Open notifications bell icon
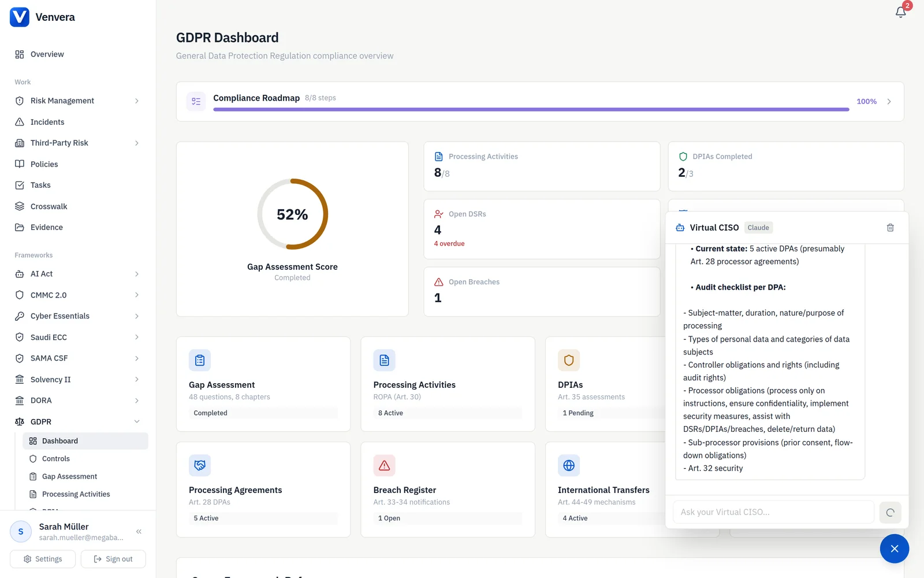The image size is (924, 578). click(900, 12)
